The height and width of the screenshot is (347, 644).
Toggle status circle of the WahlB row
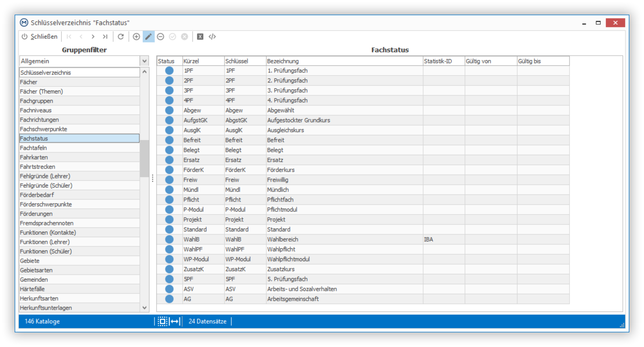coord(169,239)
